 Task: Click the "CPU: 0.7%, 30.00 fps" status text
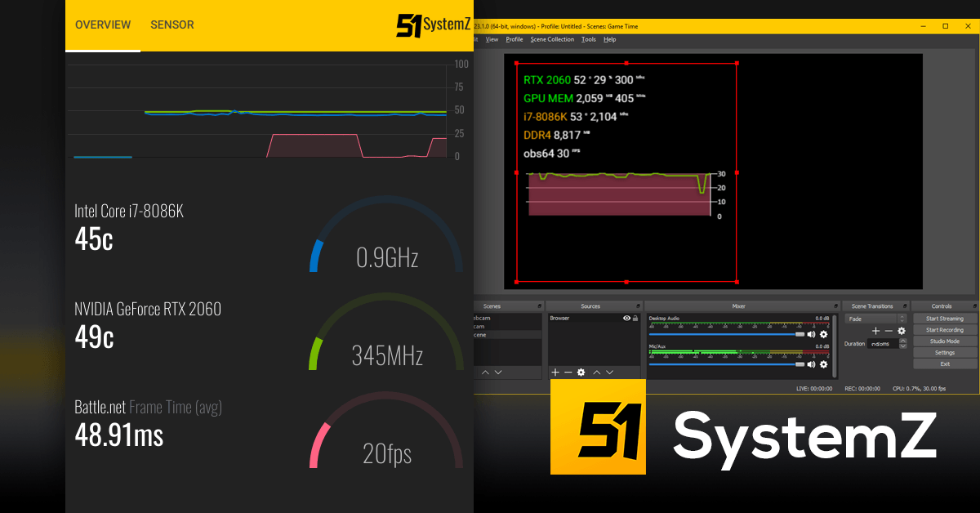pos(921,389)
